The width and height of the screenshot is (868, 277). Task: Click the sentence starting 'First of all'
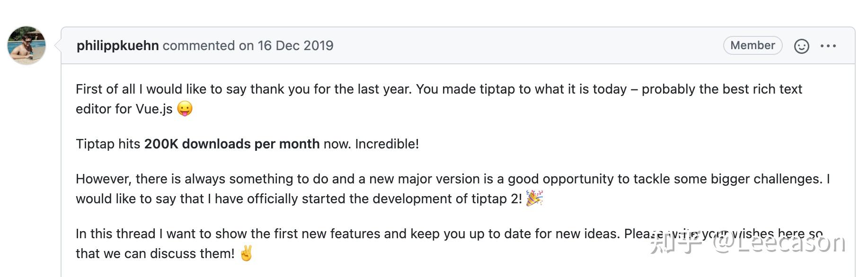439,99
